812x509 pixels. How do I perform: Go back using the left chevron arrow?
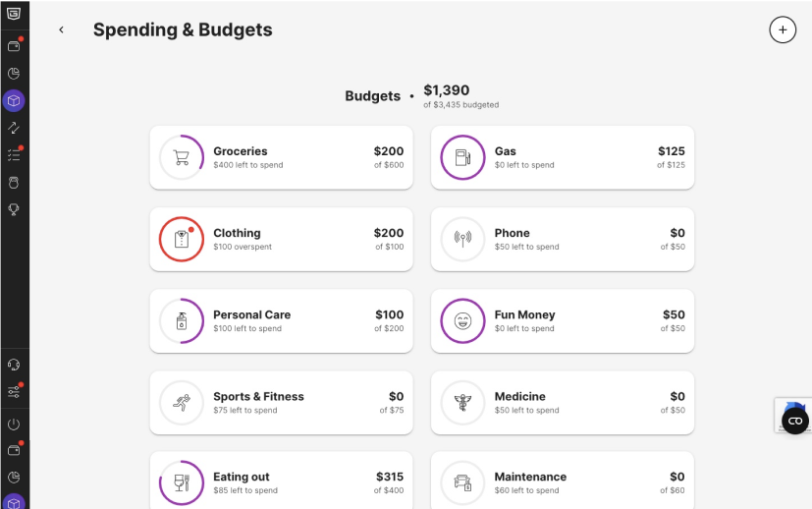pyautogui.click(x=61, y=30)
